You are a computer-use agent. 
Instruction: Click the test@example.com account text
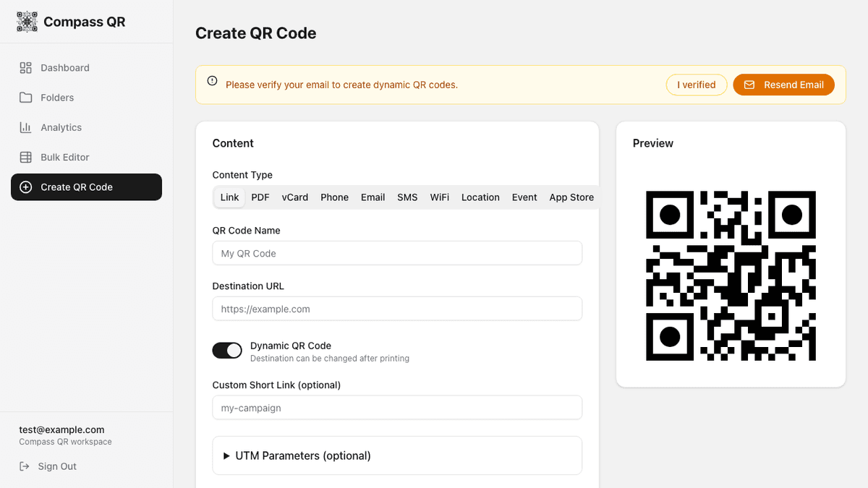click(61, 429)
